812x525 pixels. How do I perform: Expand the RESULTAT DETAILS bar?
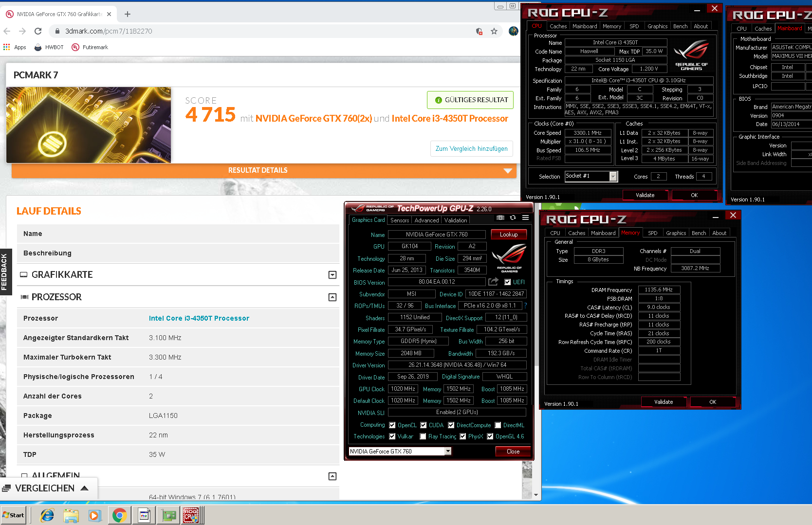coord(264,170)
